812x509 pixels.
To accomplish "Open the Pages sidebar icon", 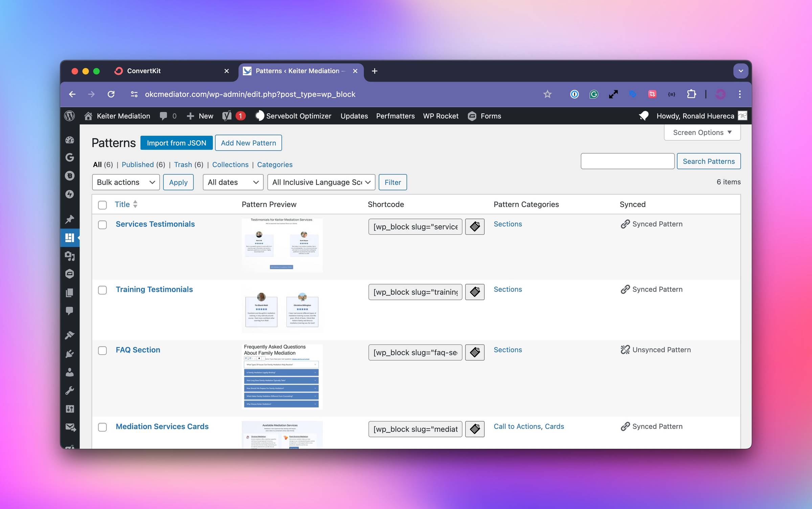I will [x=70, y=293].
